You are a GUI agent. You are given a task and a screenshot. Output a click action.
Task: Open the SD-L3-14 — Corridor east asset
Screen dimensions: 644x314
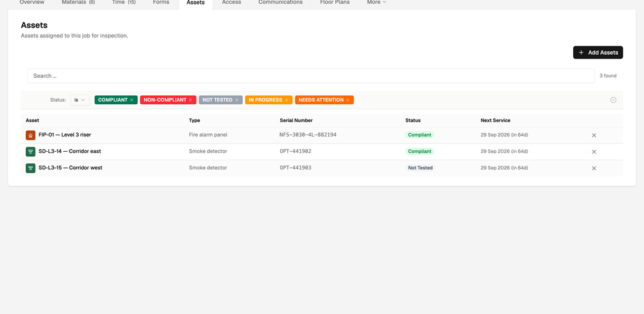coord(70,151)
